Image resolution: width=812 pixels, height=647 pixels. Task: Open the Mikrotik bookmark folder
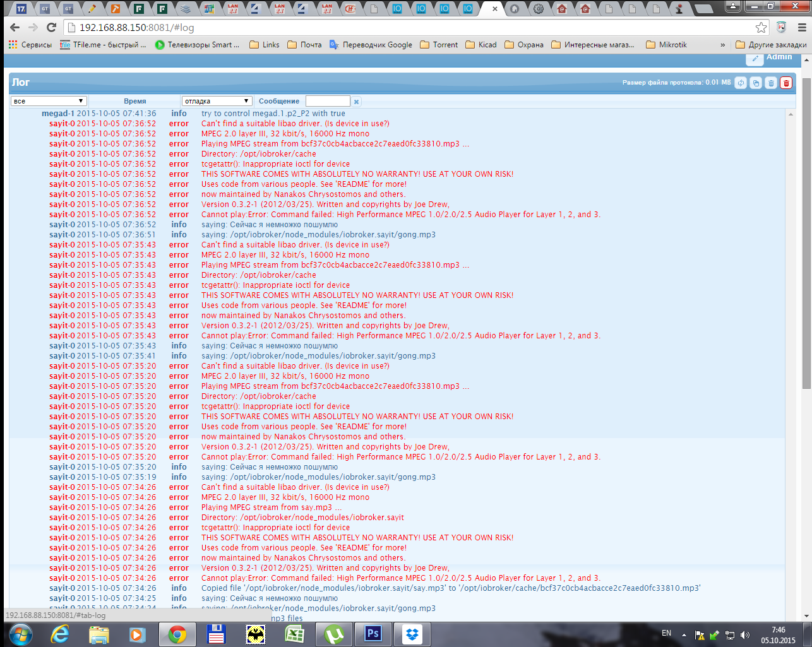(666, 45)
